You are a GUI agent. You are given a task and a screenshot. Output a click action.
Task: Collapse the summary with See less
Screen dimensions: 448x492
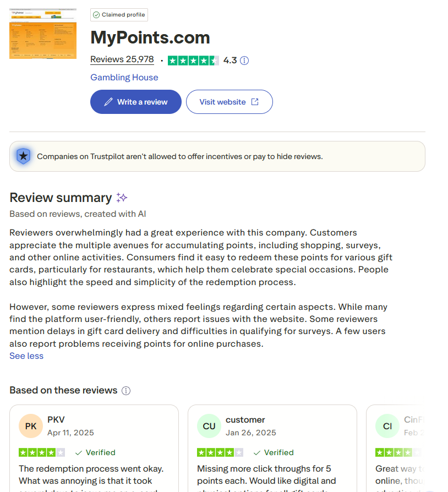pos(26,356)
